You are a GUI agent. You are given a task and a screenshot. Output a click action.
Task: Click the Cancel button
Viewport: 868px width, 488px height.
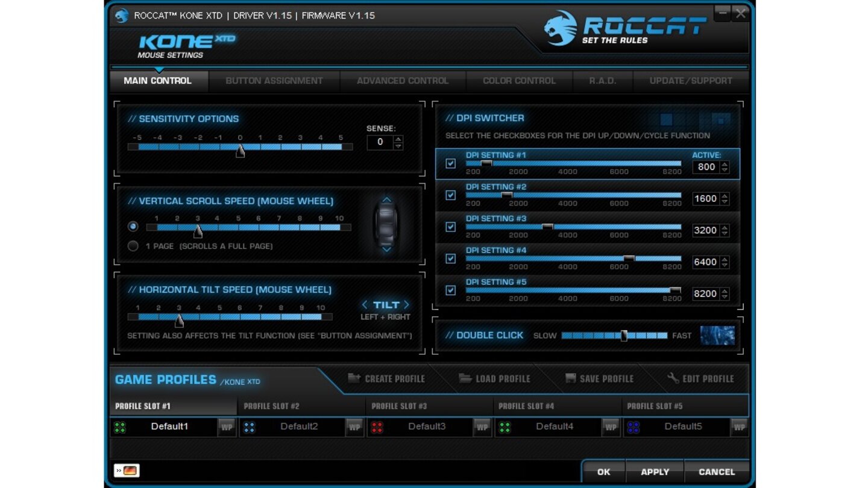(x=717, y=472)
